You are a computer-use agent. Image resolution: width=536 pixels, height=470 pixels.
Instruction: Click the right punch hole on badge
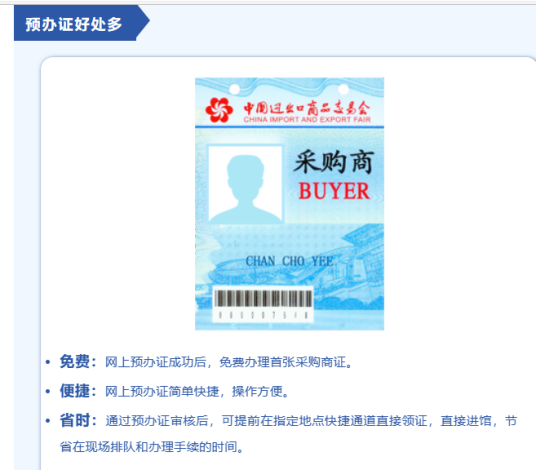tap(344, 90)
